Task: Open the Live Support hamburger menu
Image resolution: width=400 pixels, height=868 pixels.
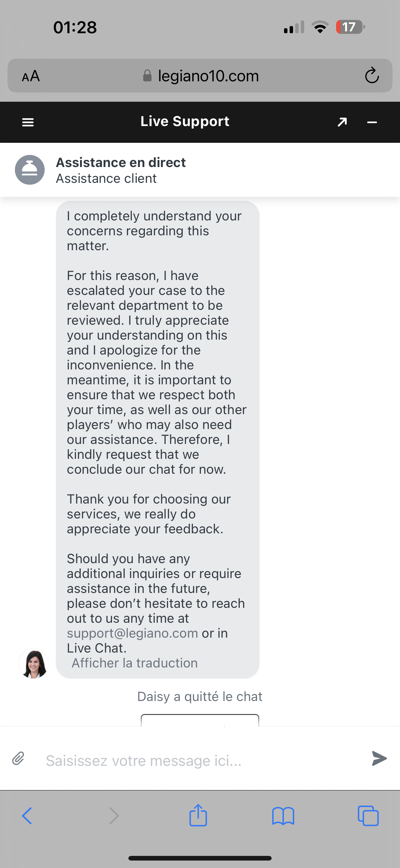Action: [28, 122]
